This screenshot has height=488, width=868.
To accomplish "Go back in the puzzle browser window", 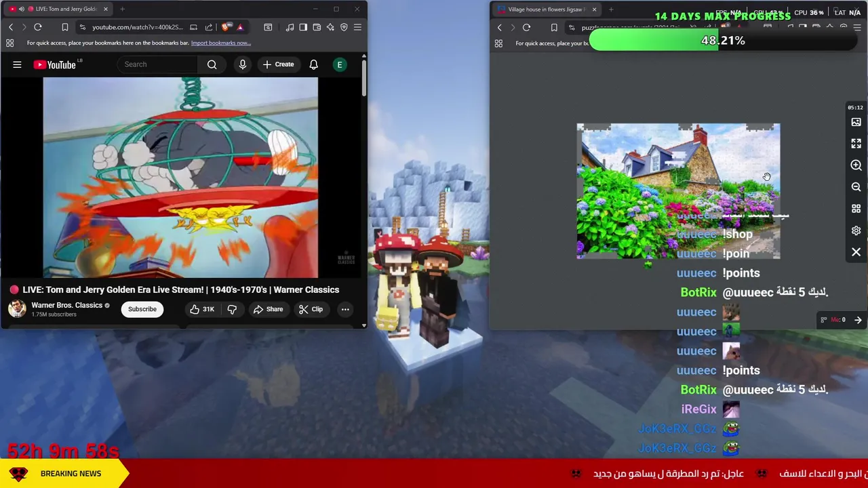I will pyautogui.click(x=500, y=28).
